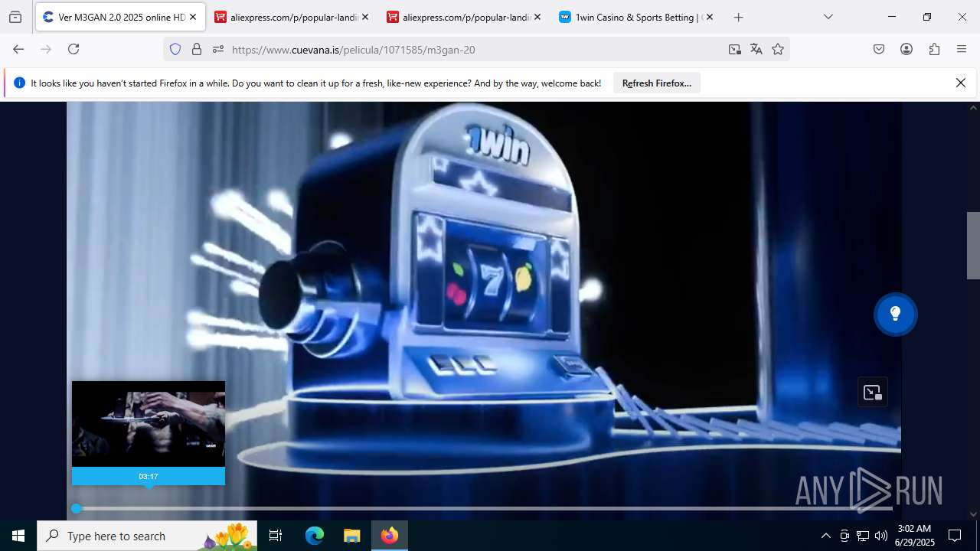Open tracking protection shield panel
The height and width of the screenshot is (551, 980).
click(175, 49)
